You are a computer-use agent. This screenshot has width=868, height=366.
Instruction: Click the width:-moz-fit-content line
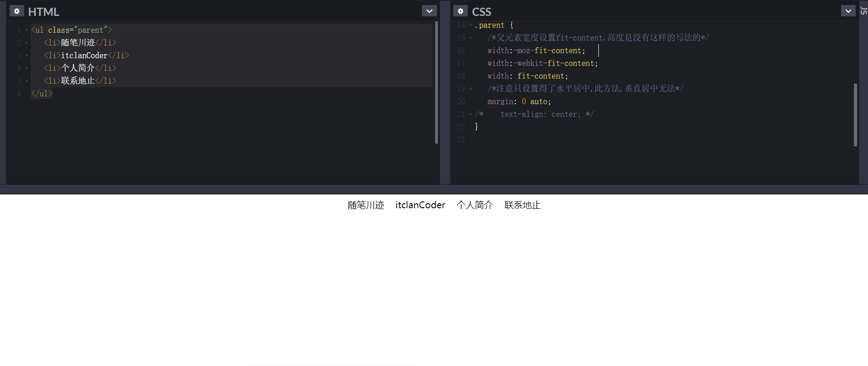tap(537, 51)
